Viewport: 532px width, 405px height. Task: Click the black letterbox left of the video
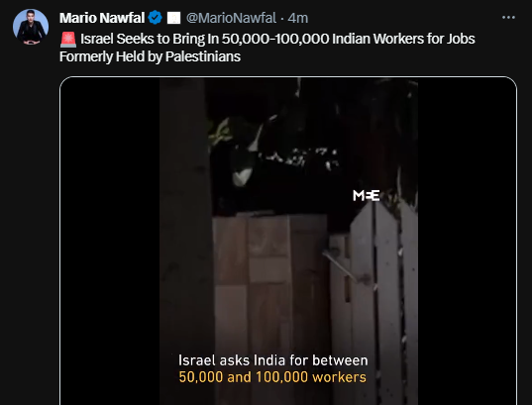110,241
